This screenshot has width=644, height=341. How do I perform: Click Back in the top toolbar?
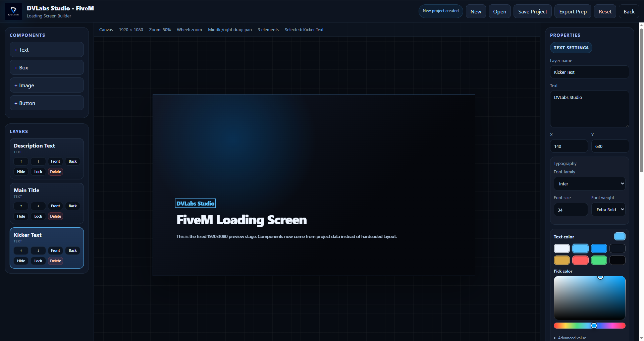(629, 11)
